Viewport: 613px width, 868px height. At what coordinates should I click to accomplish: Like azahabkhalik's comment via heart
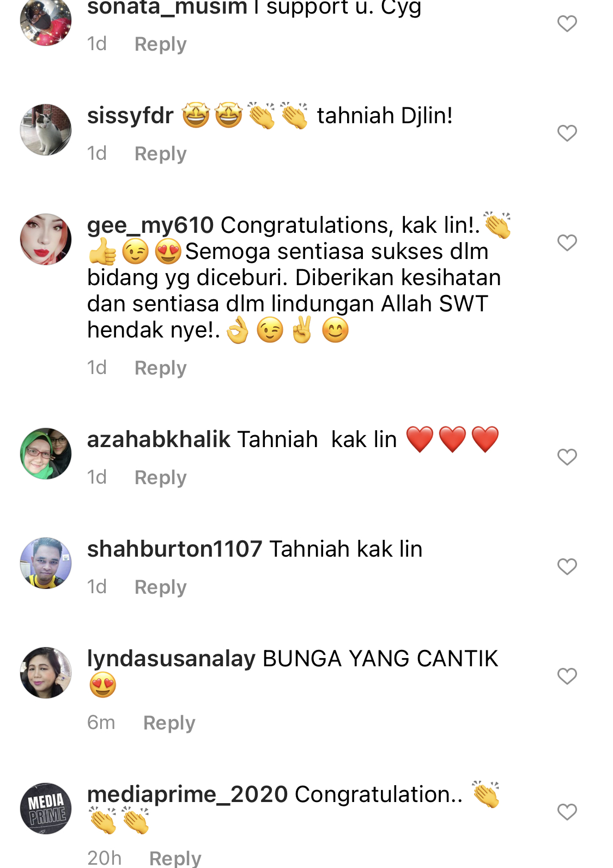click(567, 457)
